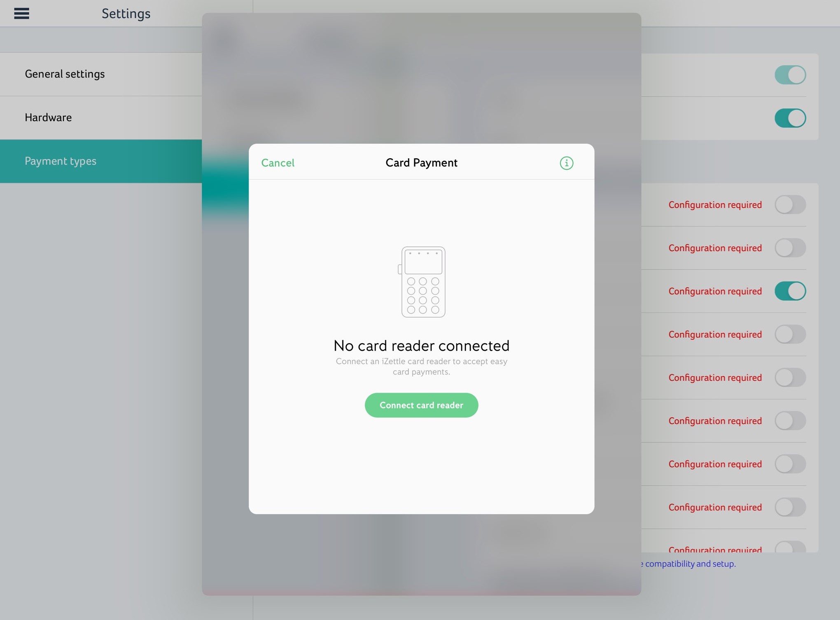Disable the enabled Configuration required toggle
Screen dimensions: 840x620
coord(789,291)
